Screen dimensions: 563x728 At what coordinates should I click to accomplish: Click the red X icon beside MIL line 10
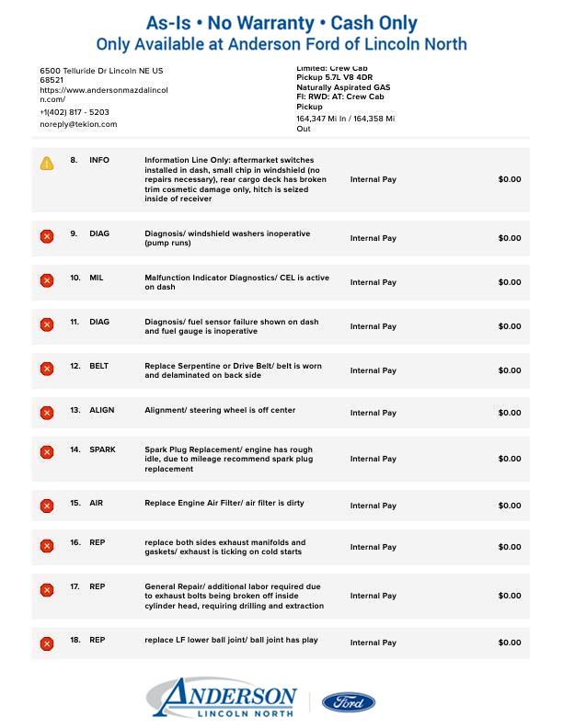47,280
